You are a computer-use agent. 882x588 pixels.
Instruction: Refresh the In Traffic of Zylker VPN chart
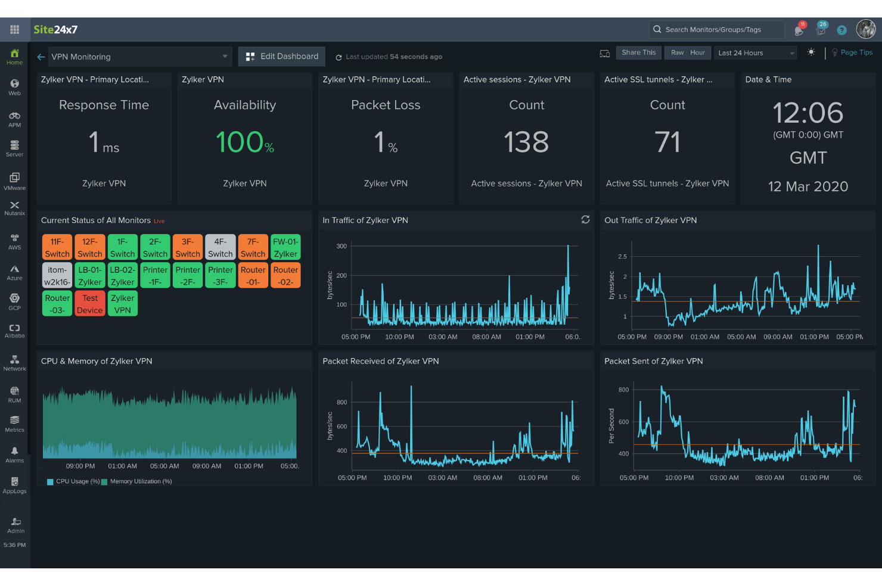click(585, 220)
